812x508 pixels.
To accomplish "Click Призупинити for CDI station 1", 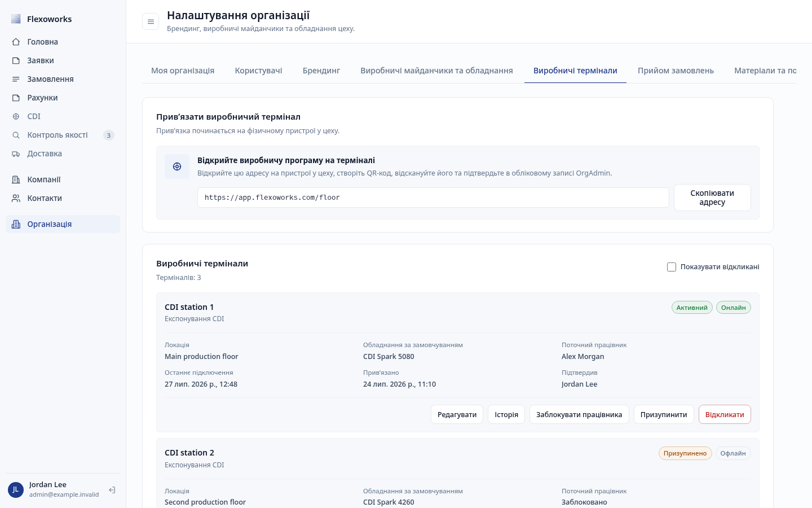I will [664, 414].
